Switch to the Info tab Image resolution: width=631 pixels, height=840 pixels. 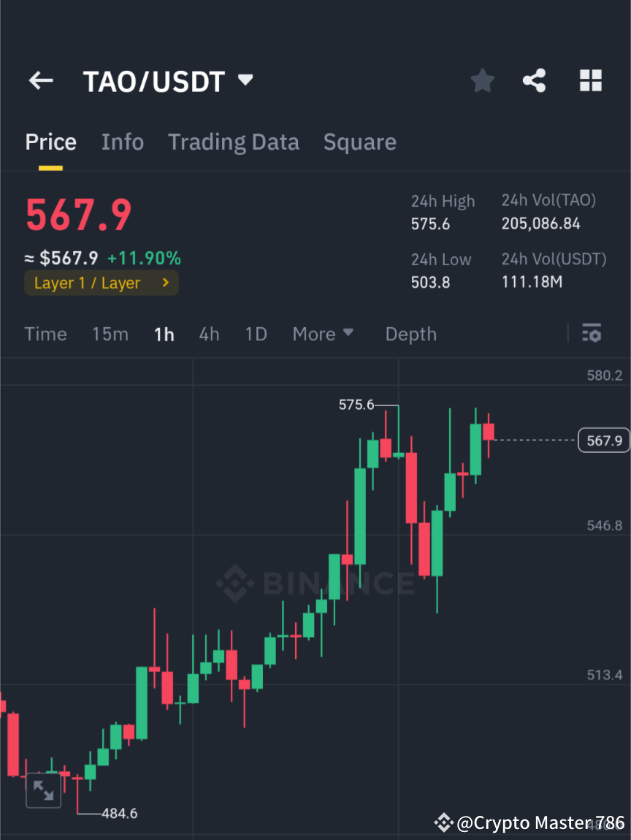point(122,141)
